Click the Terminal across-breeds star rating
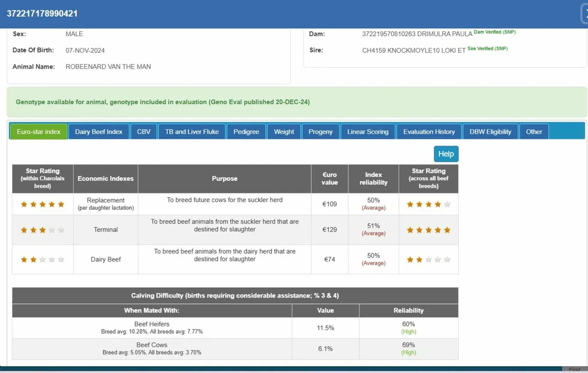Screen dimensions: 588x373 [428, 230]
